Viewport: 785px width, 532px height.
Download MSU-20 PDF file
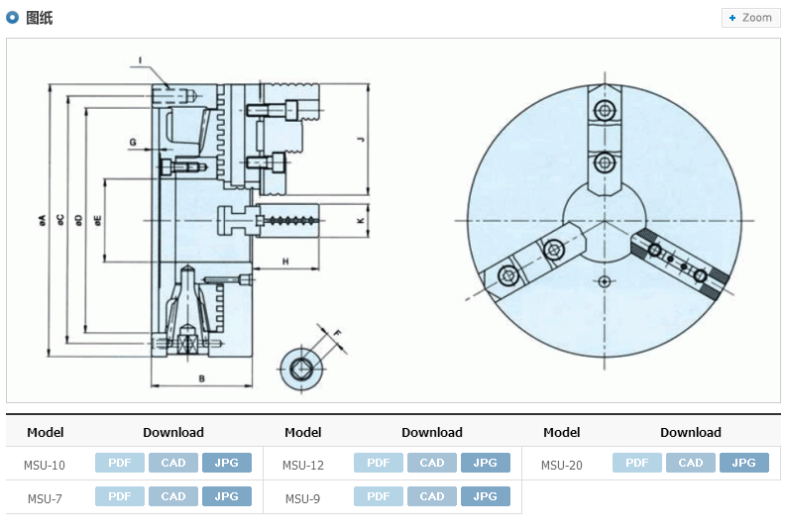(636, 463)
